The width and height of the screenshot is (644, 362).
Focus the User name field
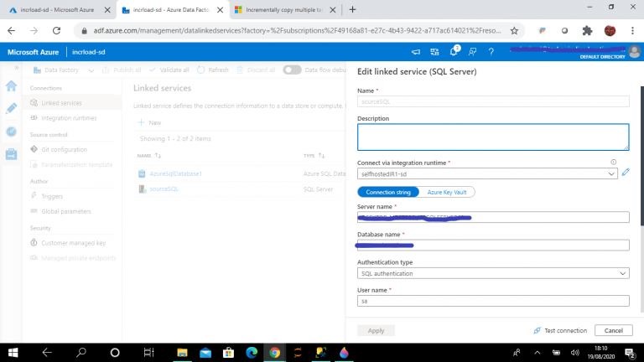493,301
